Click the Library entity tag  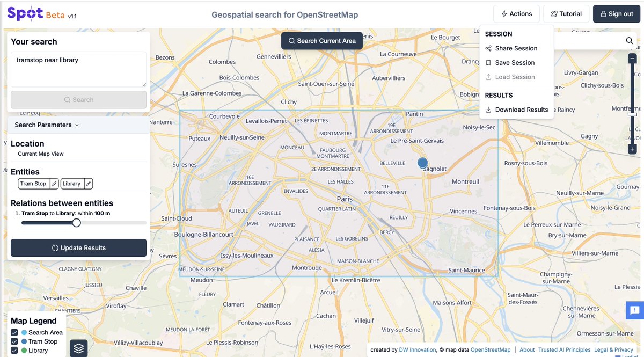(71, 184)
